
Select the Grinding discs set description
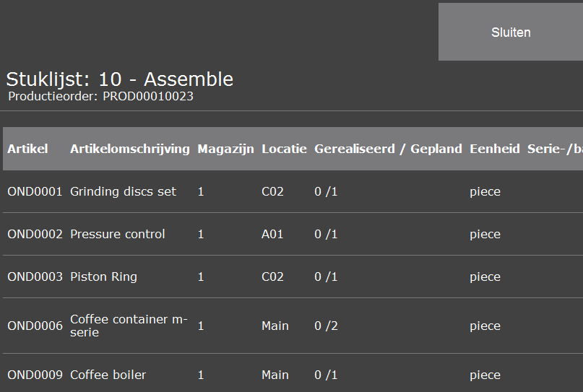point(123,192)
